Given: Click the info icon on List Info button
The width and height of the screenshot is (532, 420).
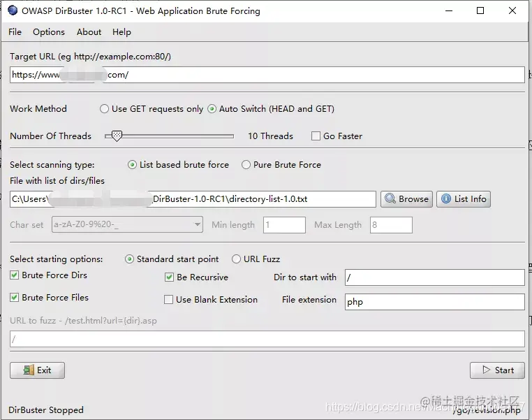Looking at the screenshot, I should point(446,198).
